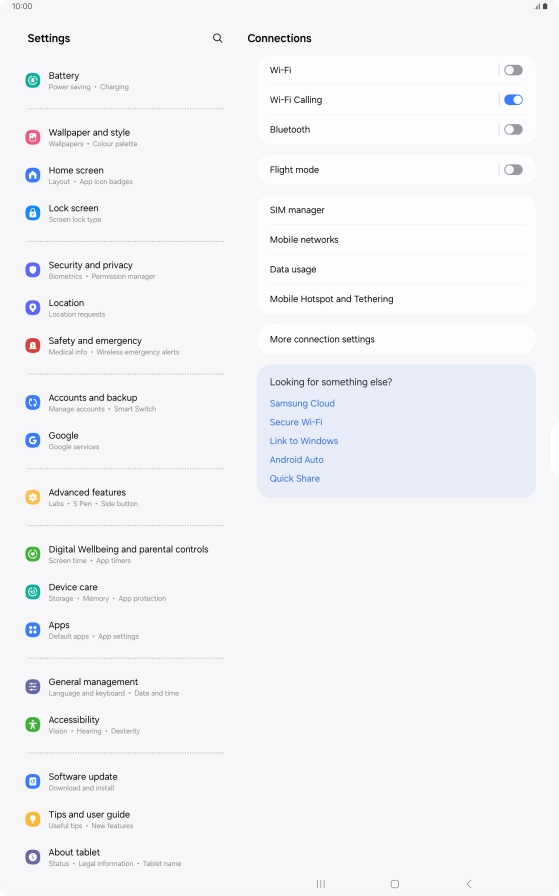
Task: Open Data usage settings
Action: [397, 270]
